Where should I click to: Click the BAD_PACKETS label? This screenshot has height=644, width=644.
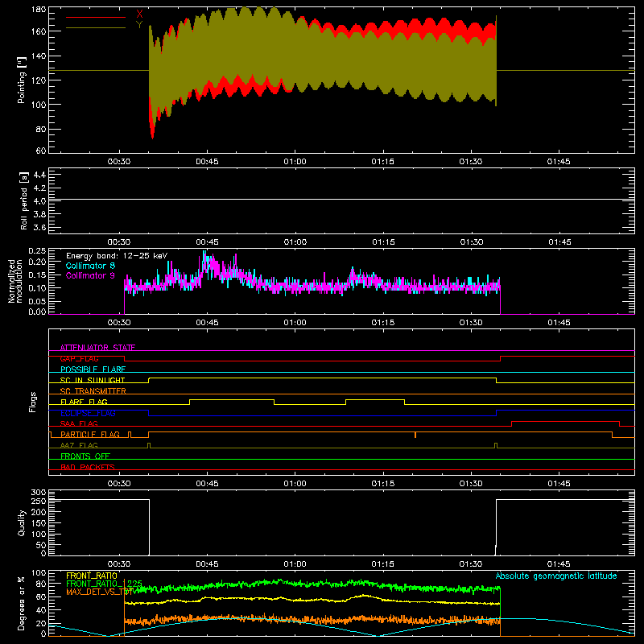point(88,467)
